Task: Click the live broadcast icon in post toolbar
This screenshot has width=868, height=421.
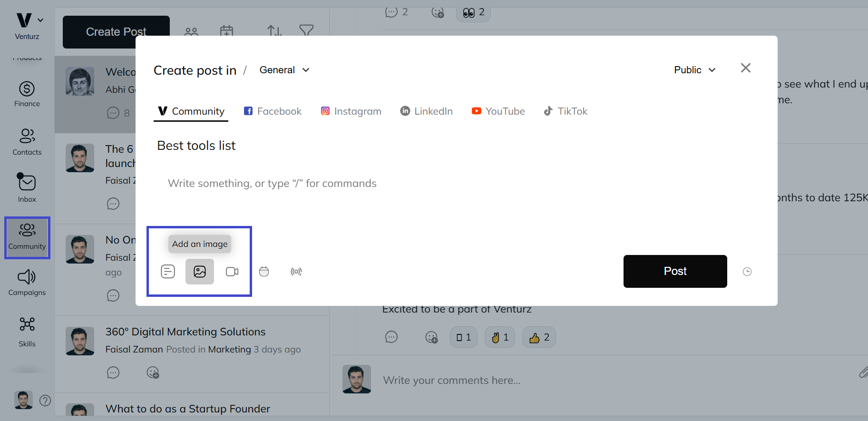Action: click(x=296, y=272)
